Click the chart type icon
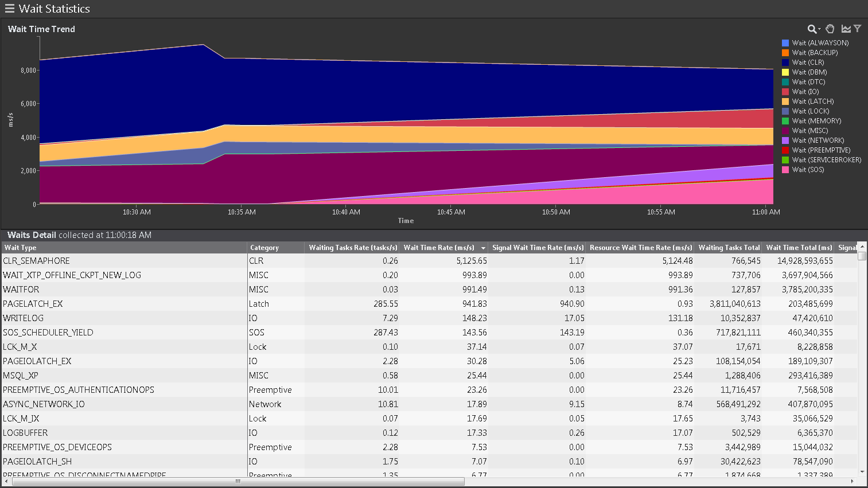Screen dimensions: 868x488 pyautogui.click(x=846, y=29)
